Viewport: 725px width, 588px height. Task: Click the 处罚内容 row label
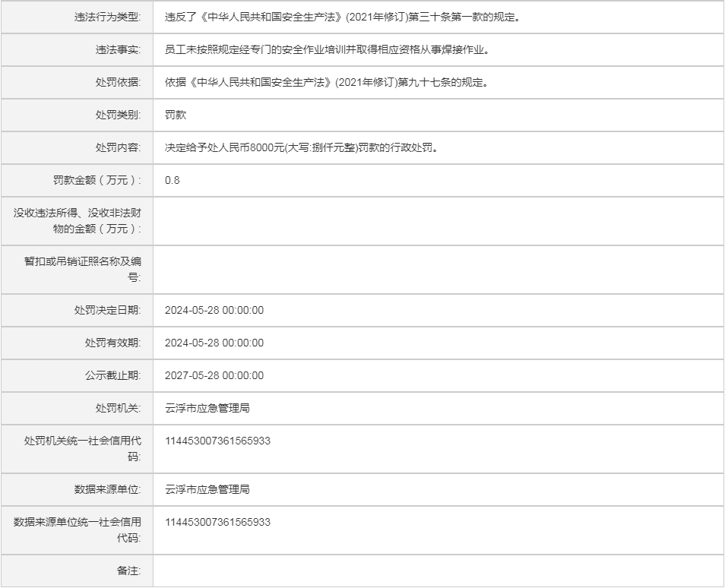point(117,147)
